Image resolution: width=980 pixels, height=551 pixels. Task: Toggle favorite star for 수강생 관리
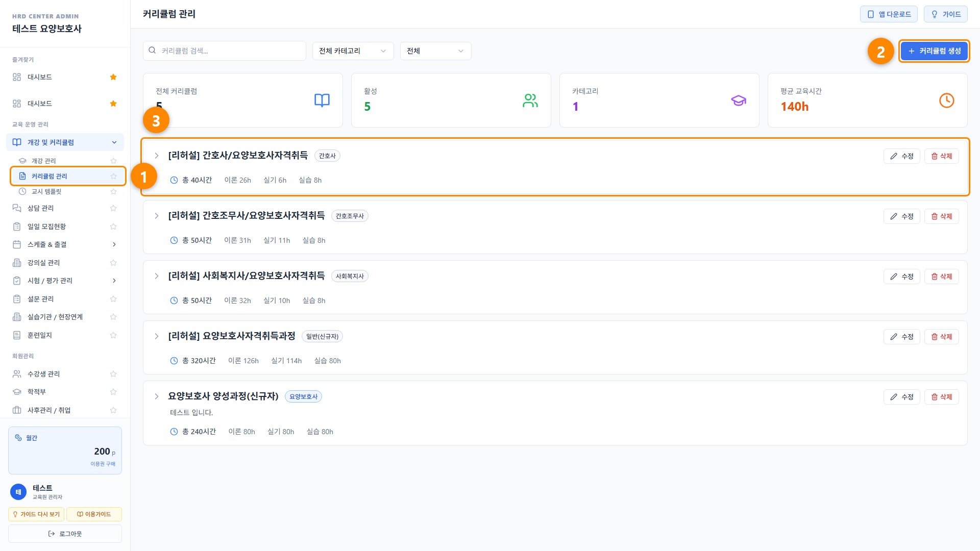pyautogui.click(x=113, y=374)
